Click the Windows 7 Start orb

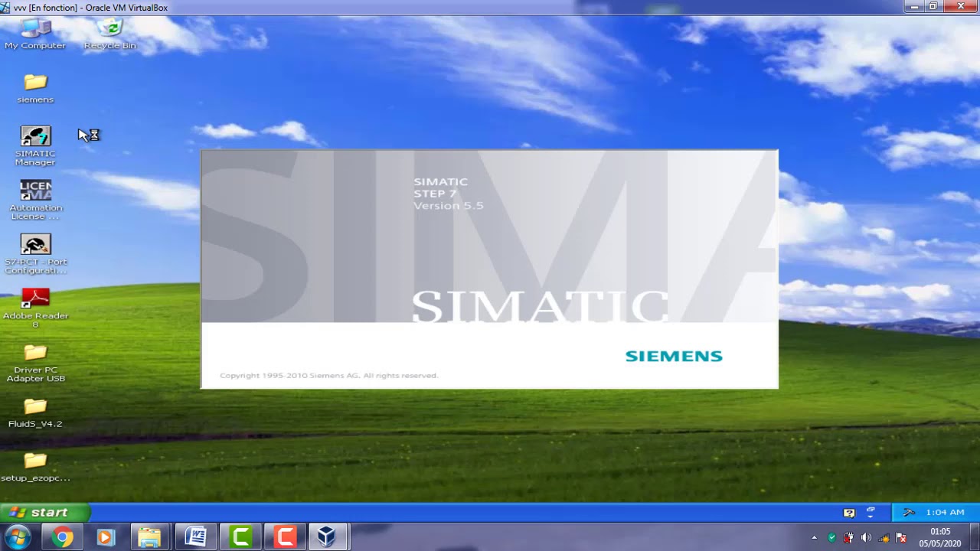coord(17,537)
